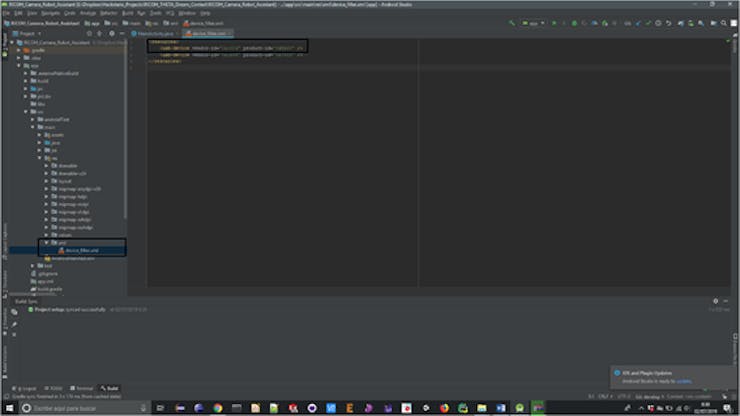Select device_filter.xml in project tree
740x416 pixels.
pos(78,250)
